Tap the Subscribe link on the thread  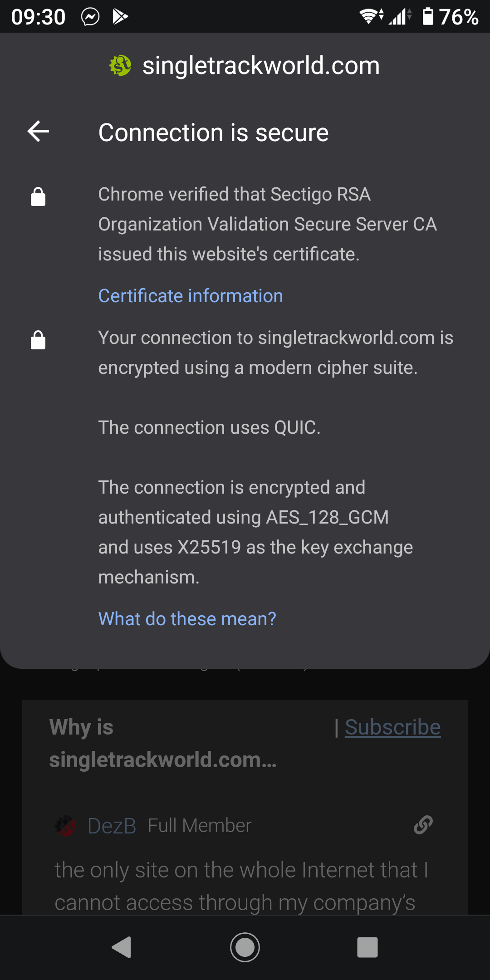tap(393, 727)
